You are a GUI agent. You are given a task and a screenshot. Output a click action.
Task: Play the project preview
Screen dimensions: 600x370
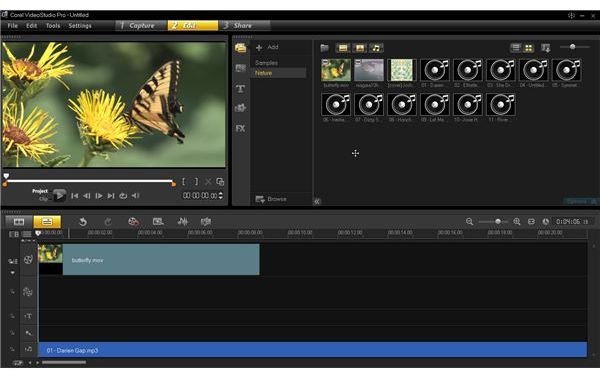59,196
